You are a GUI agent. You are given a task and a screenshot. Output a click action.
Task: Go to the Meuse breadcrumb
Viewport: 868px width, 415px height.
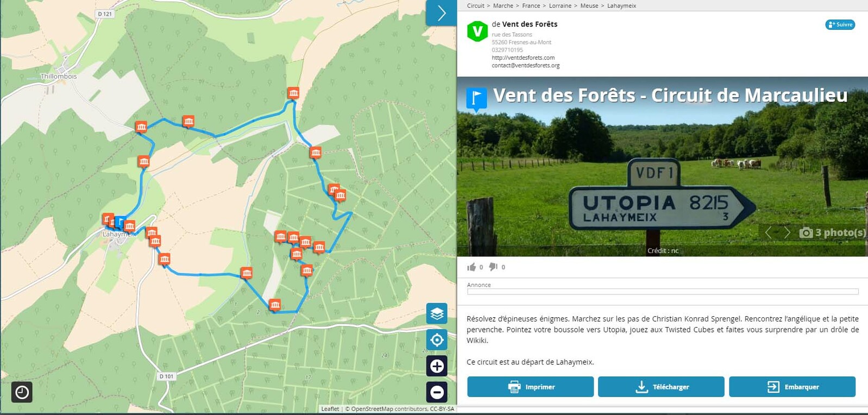tap(589, 6)
